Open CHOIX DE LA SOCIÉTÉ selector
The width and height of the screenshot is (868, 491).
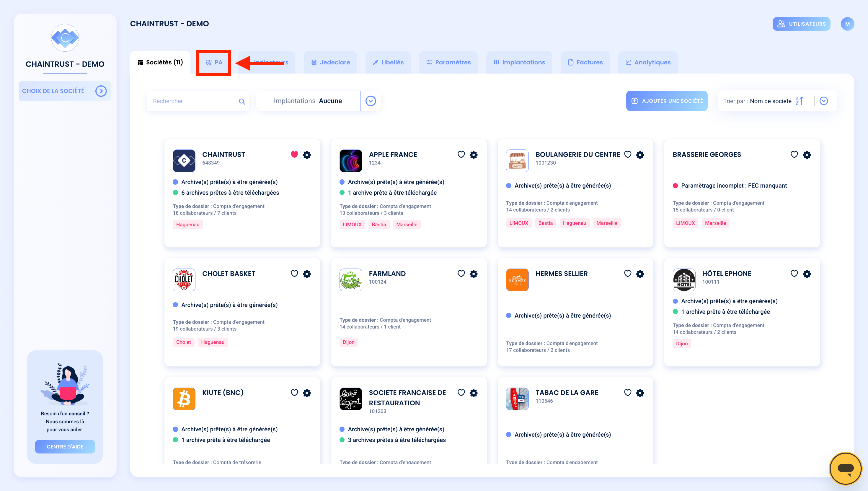pyautogui.click(x=65, y=91)
